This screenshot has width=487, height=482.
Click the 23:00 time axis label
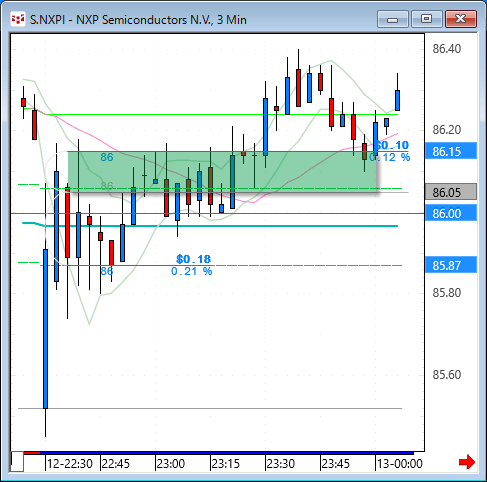pyautogui.click(x=171, y=463)
